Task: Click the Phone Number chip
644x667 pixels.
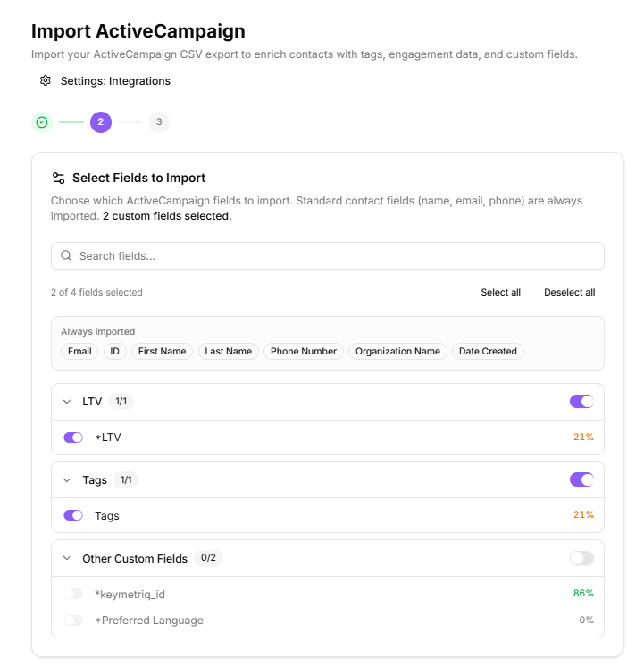Action: [x=304, y=352]
